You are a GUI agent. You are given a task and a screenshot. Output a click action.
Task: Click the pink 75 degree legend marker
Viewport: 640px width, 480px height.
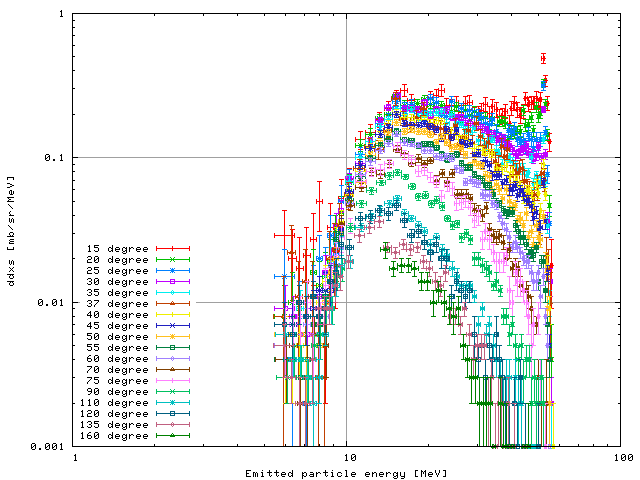[173, 380]
